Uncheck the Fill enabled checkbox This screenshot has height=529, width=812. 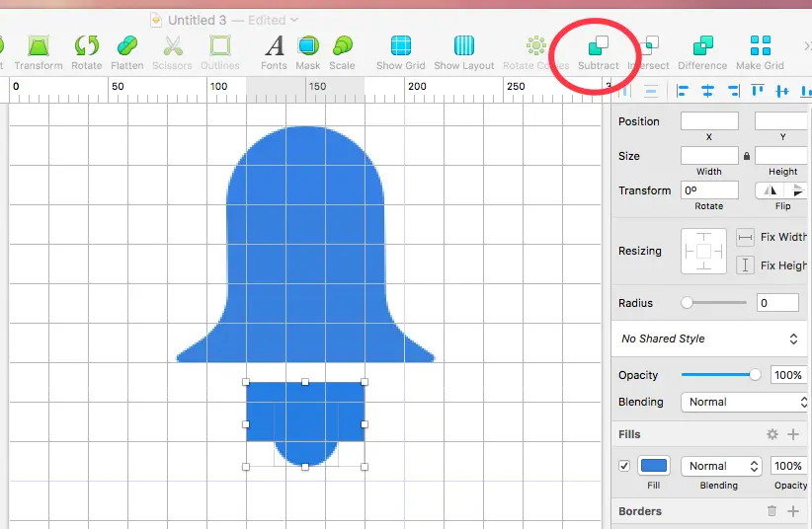coord(624,466)
